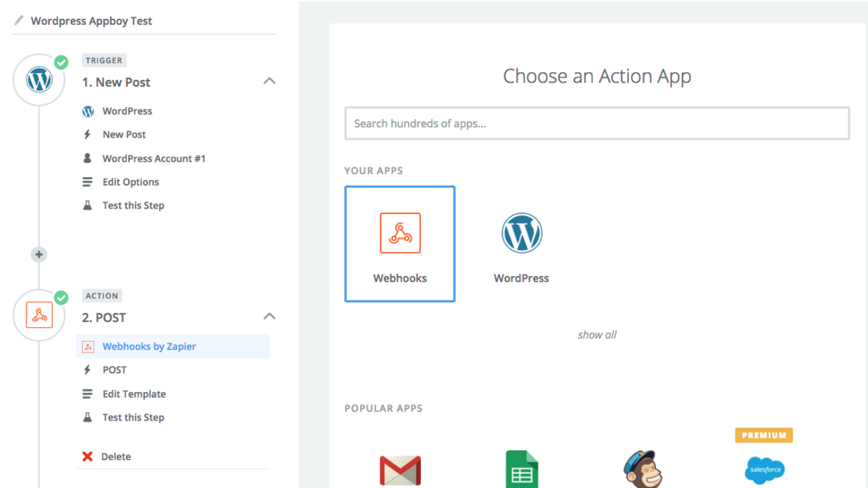868x488 pixels.
Task: Open Edit Options in trigger step
Action: click(131, 182)
